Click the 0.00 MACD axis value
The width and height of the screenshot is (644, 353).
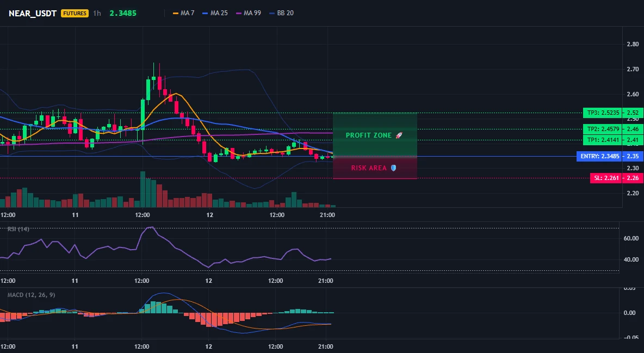tap(629, 313)
